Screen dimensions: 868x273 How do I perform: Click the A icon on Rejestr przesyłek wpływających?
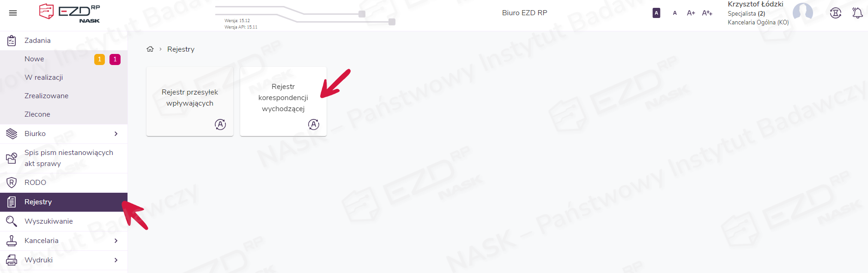[x=220, y=125]
